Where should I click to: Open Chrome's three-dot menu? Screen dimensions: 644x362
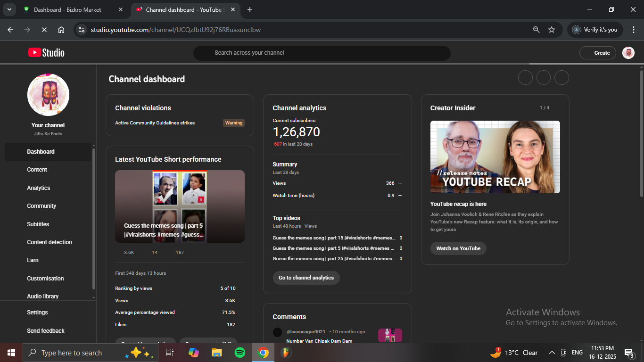click(x=634, y=30)
